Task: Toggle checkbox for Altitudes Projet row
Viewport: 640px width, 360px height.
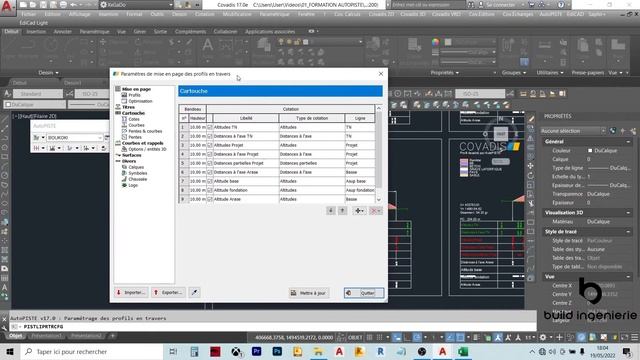Action: click(210, 145)
